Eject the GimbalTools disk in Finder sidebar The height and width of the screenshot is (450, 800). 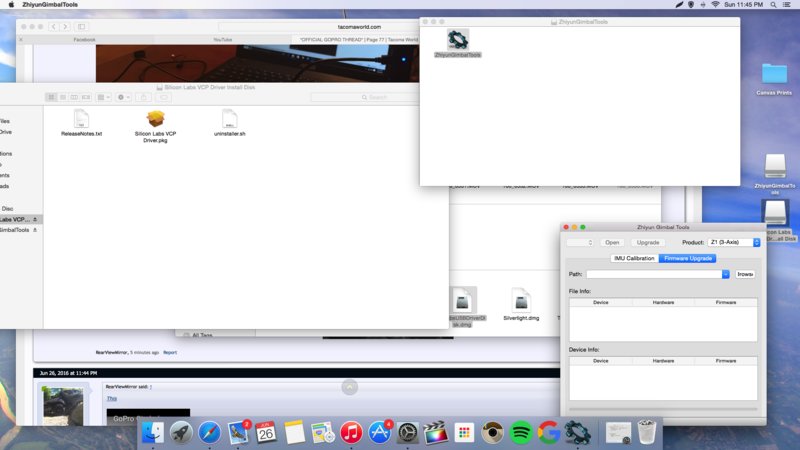pos(35,230)
